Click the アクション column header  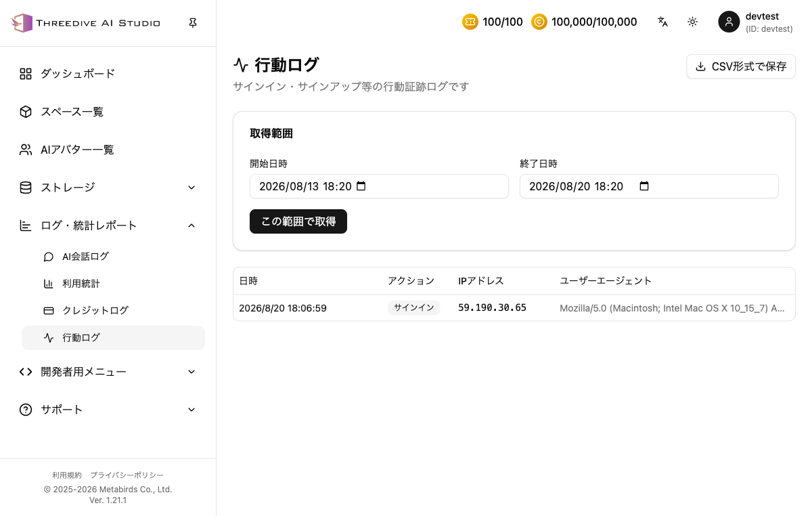[x=411, y=281]
